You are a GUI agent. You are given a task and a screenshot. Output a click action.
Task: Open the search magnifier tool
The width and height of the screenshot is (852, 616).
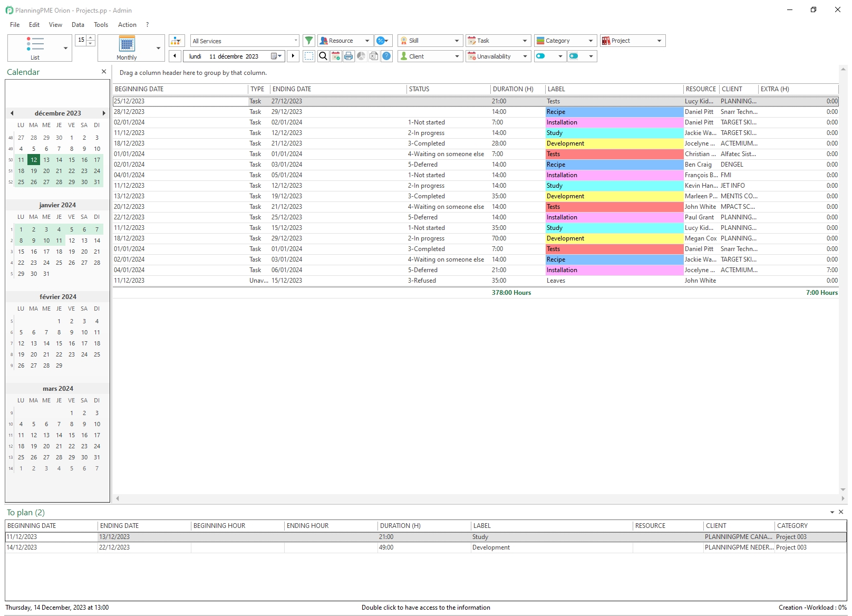coord(323,56)
